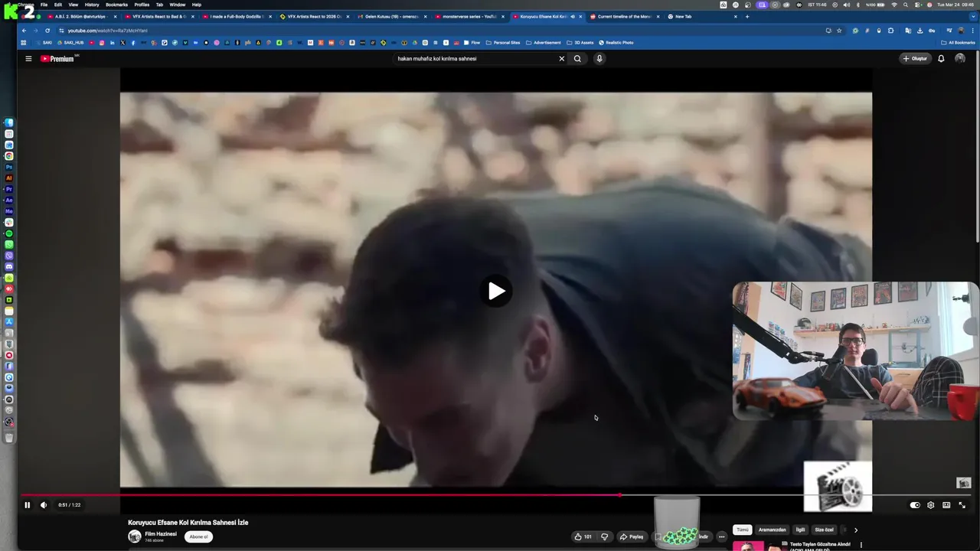Dislike the video with thumbs down
The height and width of the screenshot is (551, 980).
(x=604, y=536)
